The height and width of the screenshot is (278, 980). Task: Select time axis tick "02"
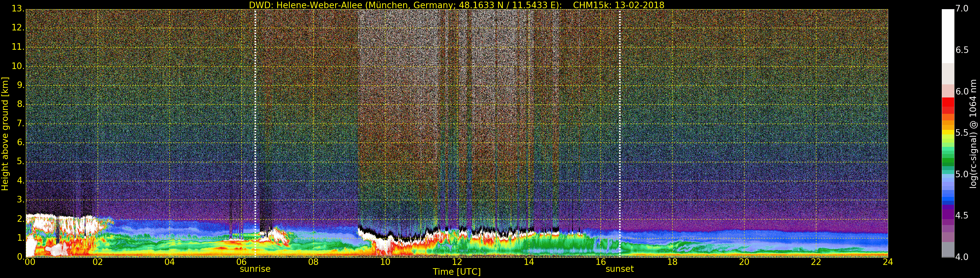pos(98,262)
